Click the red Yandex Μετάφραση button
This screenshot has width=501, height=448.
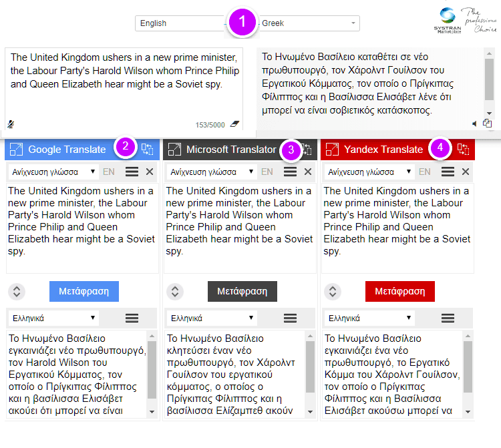point(400,291)
